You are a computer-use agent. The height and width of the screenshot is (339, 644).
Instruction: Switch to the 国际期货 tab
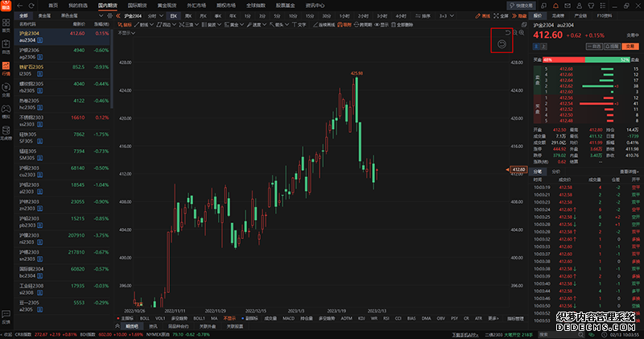(x=136, y=5)
